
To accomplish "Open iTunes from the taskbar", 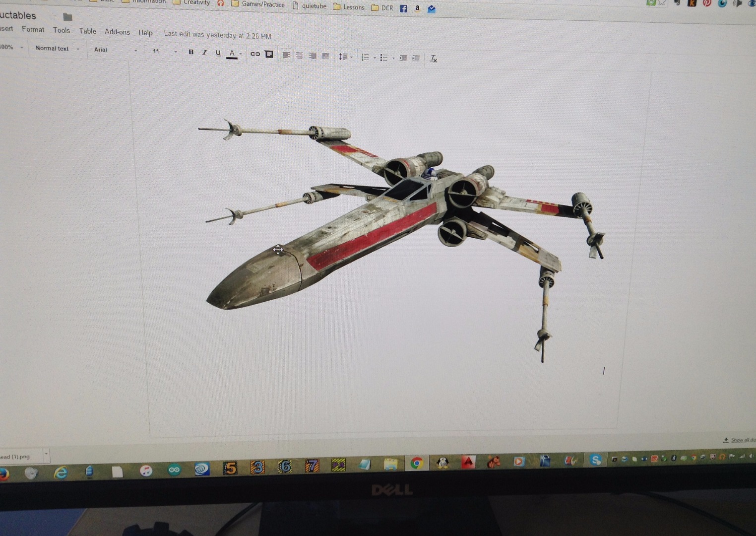I will click(146, 470).
